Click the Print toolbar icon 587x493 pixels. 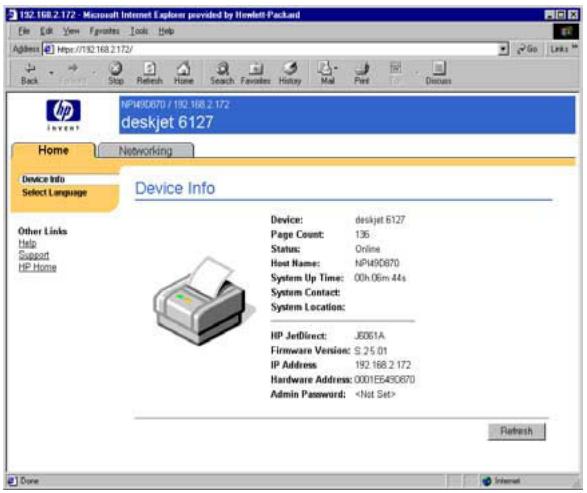pyautogui.click(x=362, y=68)
